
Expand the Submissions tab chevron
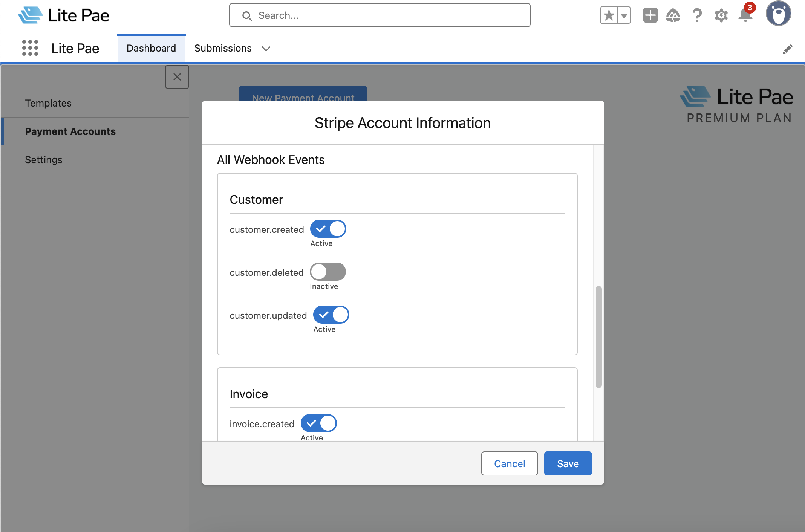tap(266, 49)
